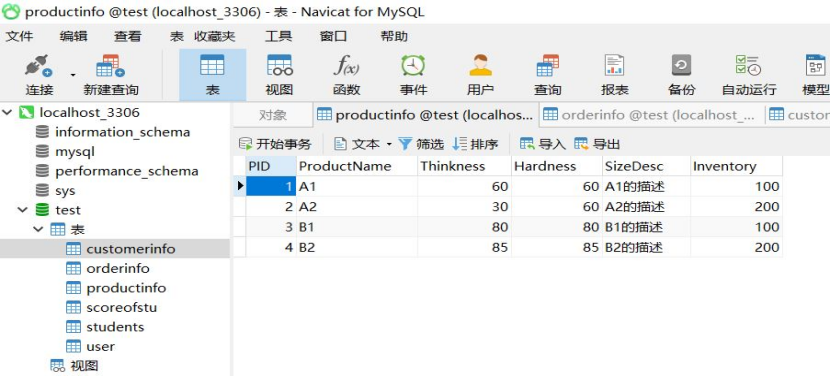The width and height of the screenshot is (831, 376).
Task: Open the 事件 events toolbar button
Action: (x=413, y=75)
